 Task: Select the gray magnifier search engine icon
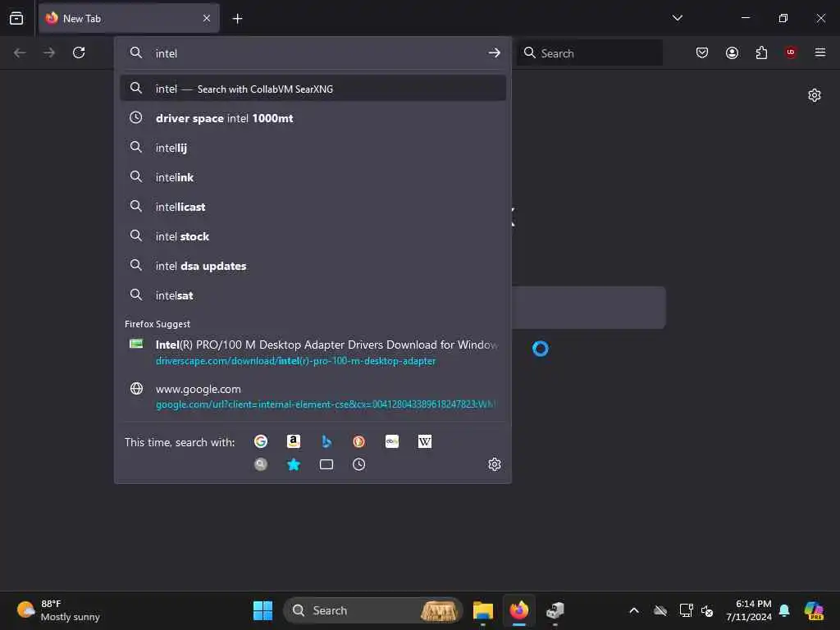coord(261,464)
